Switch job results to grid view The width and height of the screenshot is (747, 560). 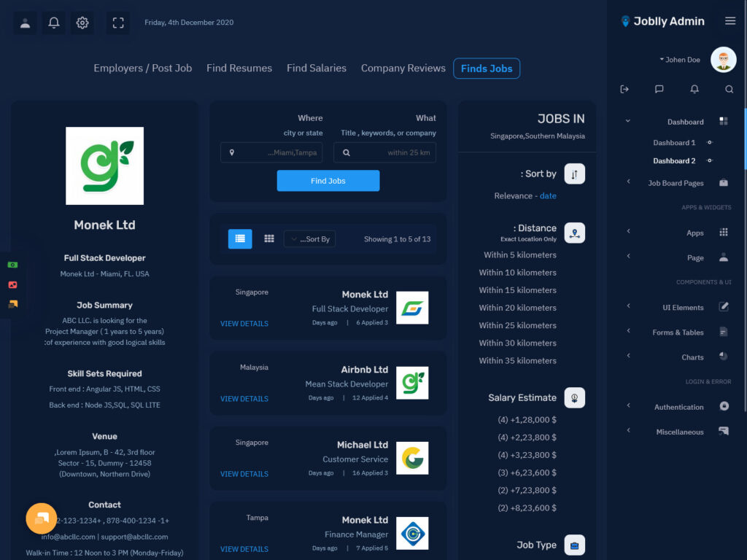coord(269,238)
